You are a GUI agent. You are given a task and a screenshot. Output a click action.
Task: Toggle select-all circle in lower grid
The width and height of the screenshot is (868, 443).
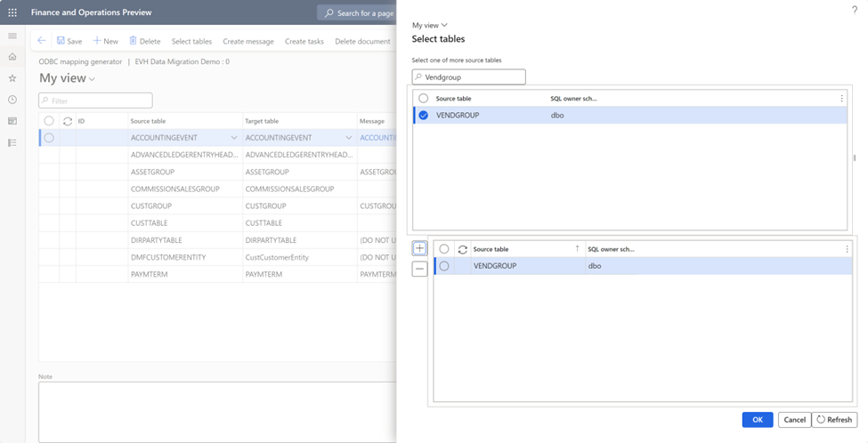coord(444,249)
